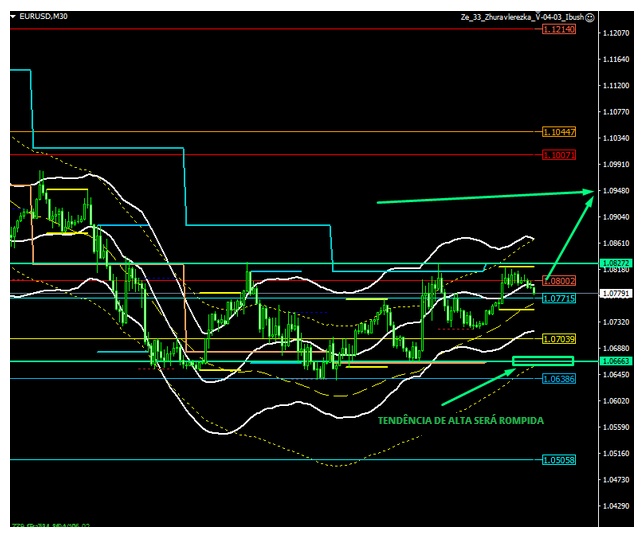Select the Ze_33_Zhuravlerezka expert advisor name
The height and width of the screenshot is (535, 641).
(520, 17)
